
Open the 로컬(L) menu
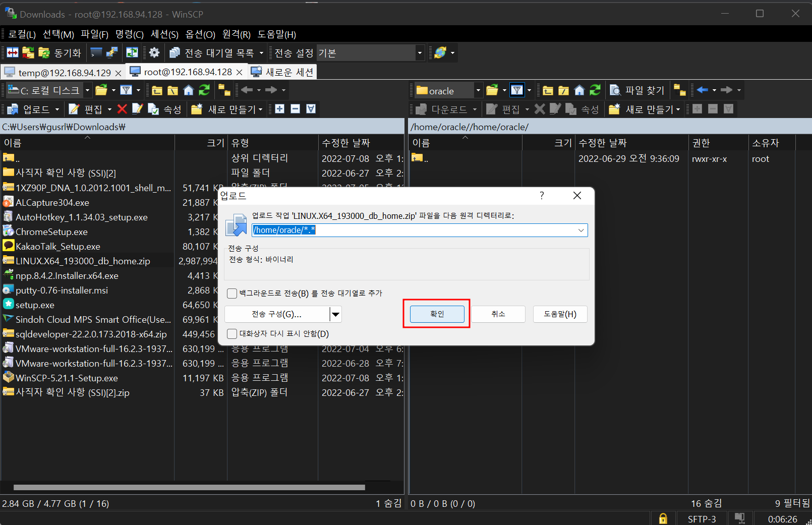click(x=22, y=34)
